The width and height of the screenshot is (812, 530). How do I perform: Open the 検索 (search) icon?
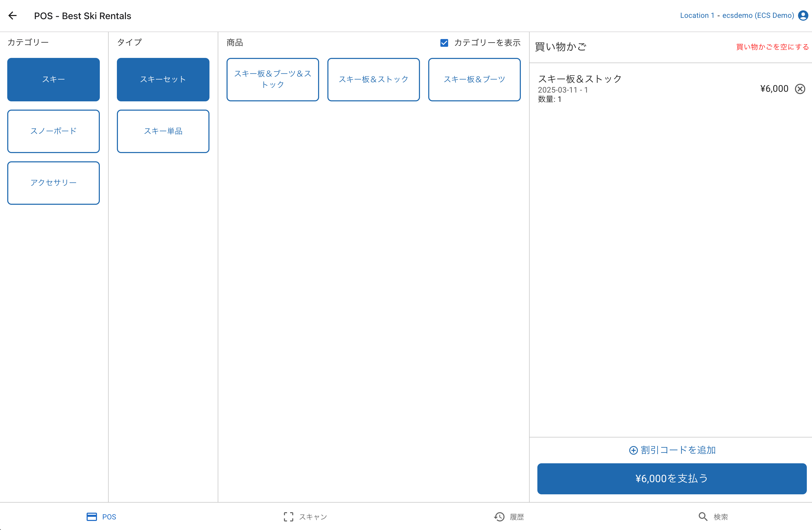point(703,517)
